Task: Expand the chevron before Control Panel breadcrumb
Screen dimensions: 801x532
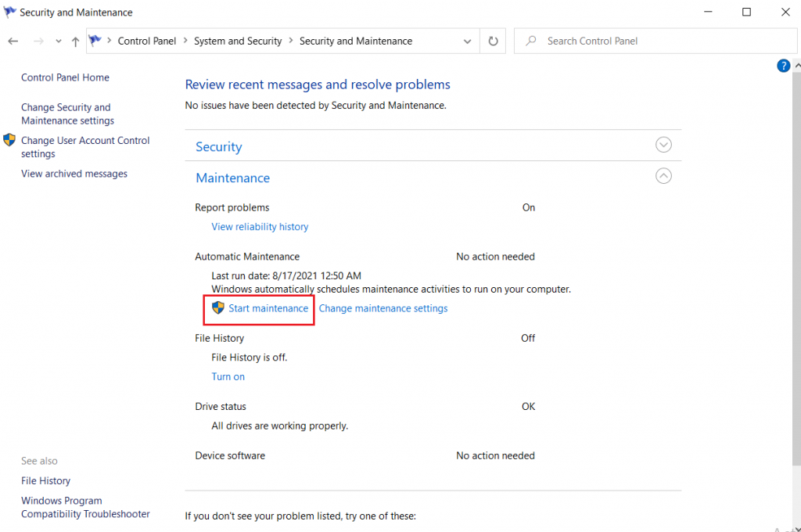Action: click(110, 41)
